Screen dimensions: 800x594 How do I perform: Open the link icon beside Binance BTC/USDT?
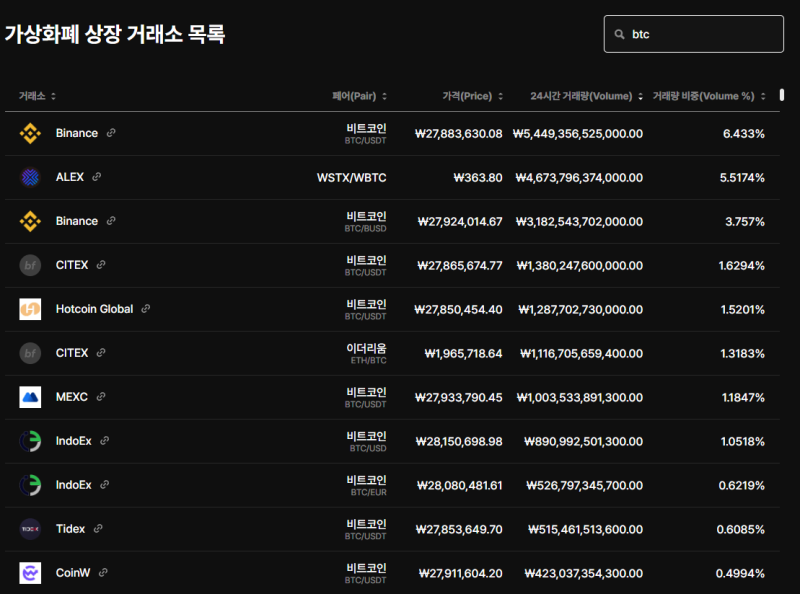111,133
